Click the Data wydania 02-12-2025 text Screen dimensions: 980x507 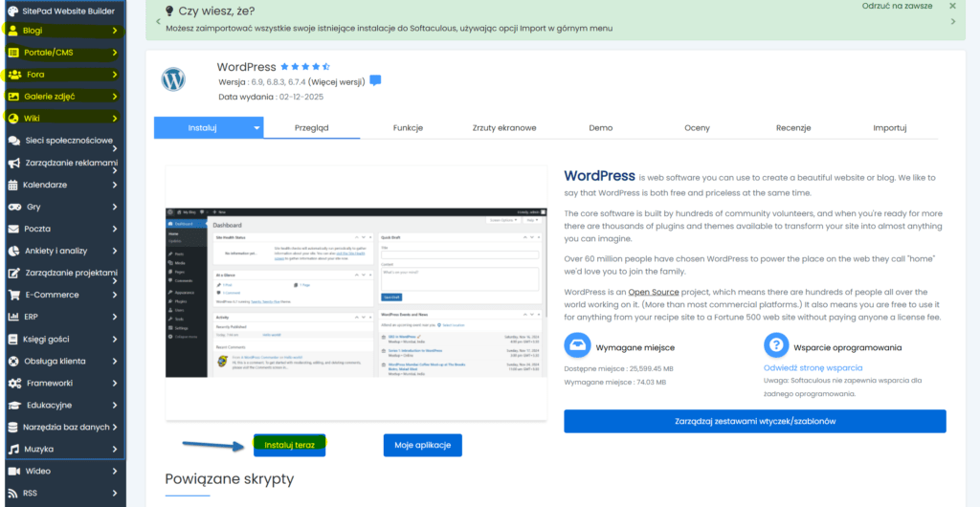[271, 97]
